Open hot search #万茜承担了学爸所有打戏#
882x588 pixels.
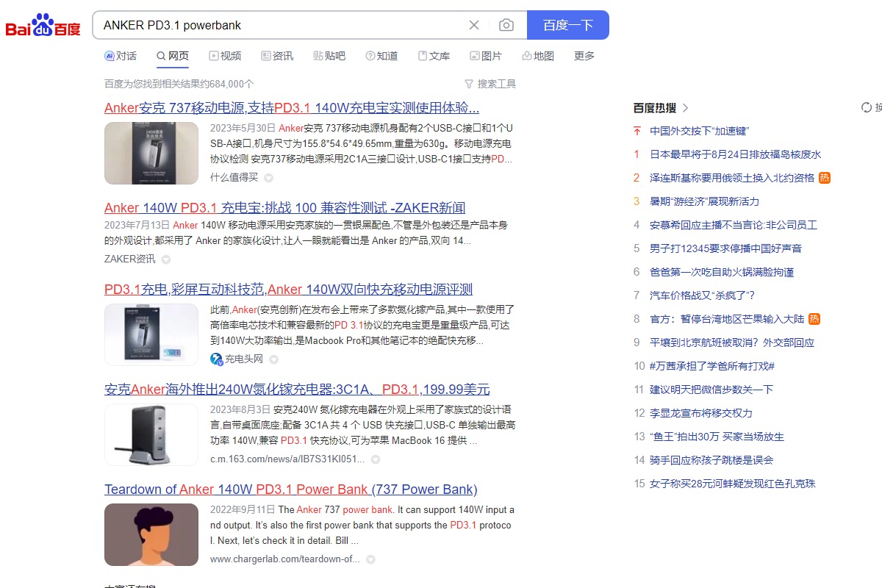click(712, 366)
